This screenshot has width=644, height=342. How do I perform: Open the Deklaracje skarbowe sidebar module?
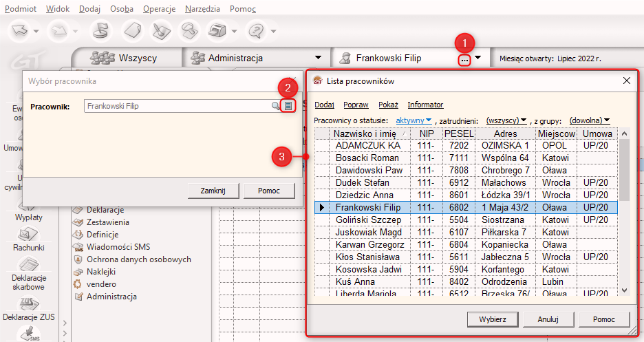(x=28, y=274)
